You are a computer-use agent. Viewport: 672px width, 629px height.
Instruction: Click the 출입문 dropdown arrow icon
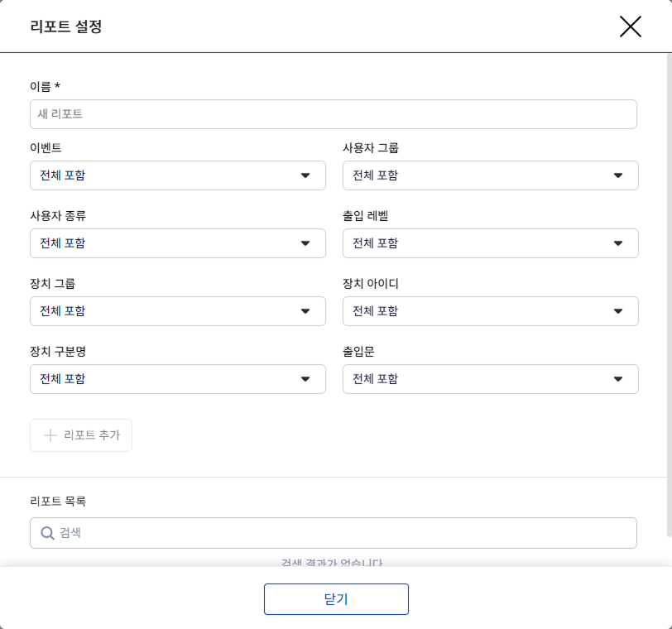618,379
